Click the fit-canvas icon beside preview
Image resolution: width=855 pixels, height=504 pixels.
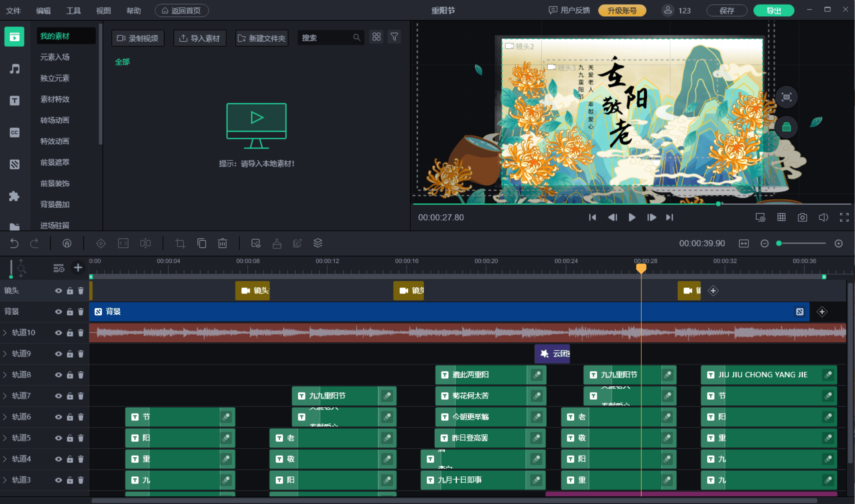coord(786,97)
